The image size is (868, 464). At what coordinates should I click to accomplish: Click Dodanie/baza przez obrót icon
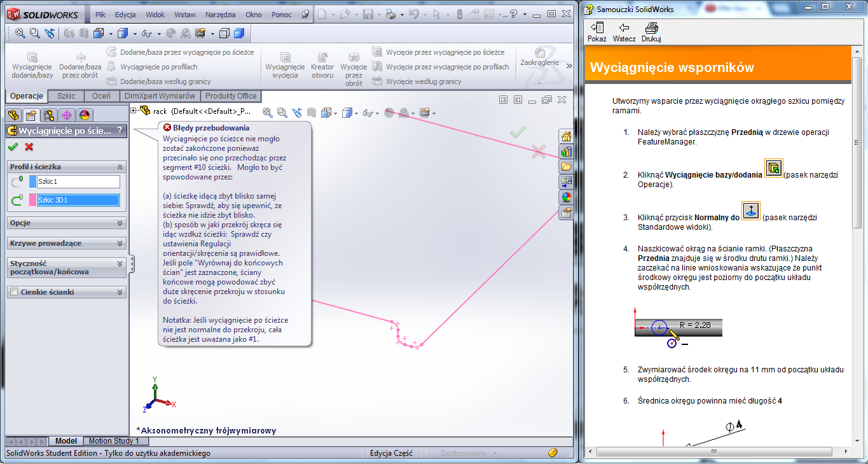pyautogui.click(x=80, y=57)
